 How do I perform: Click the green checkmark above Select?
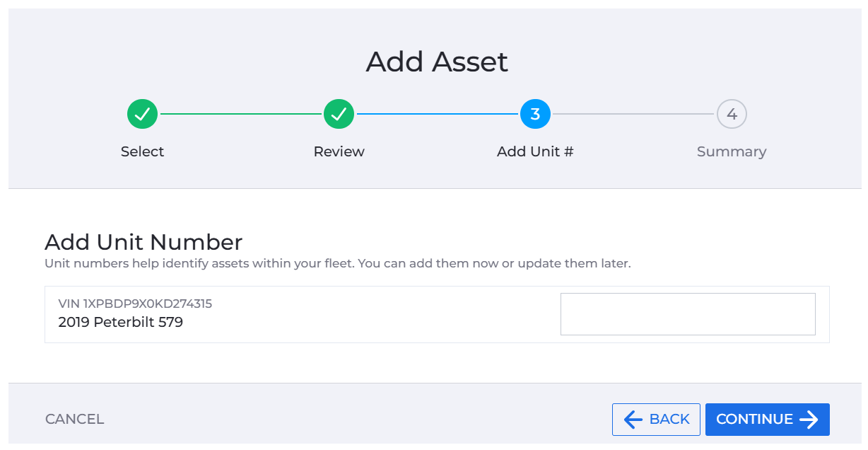point(142,114)
